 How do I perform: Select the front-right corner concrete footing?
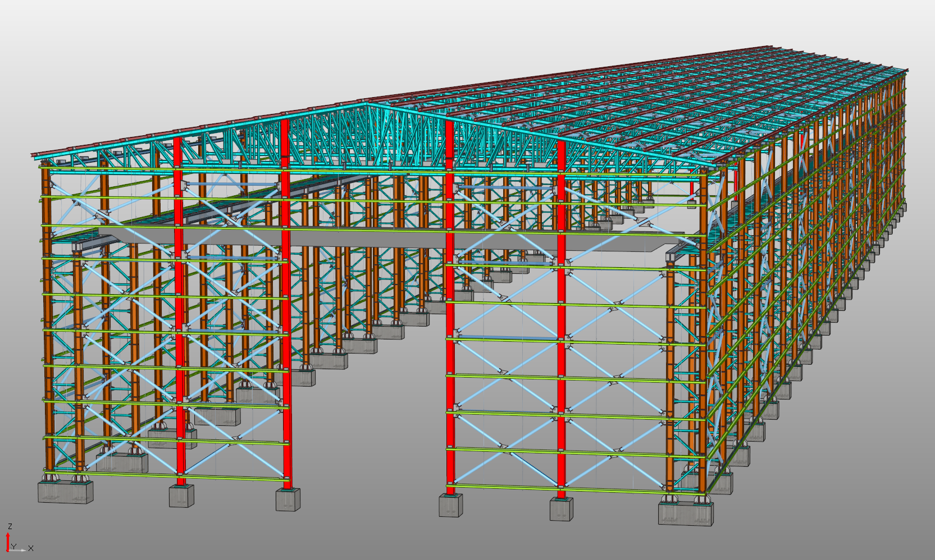tap(686, 513)
